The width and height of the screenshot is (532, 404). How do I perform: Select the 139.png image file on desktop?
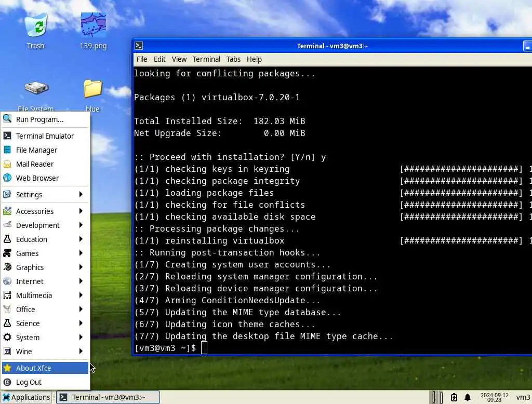[94, 25]
